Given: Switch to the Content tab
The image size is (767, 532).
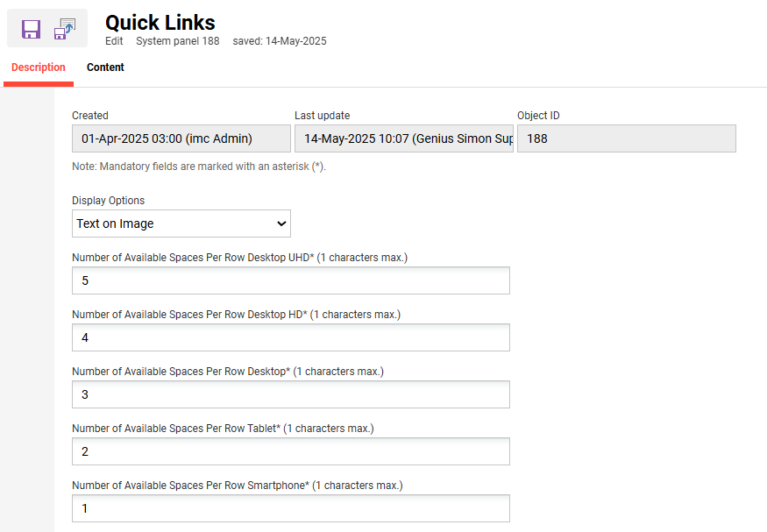Looking at the screenshot, I should click(105, 67).
